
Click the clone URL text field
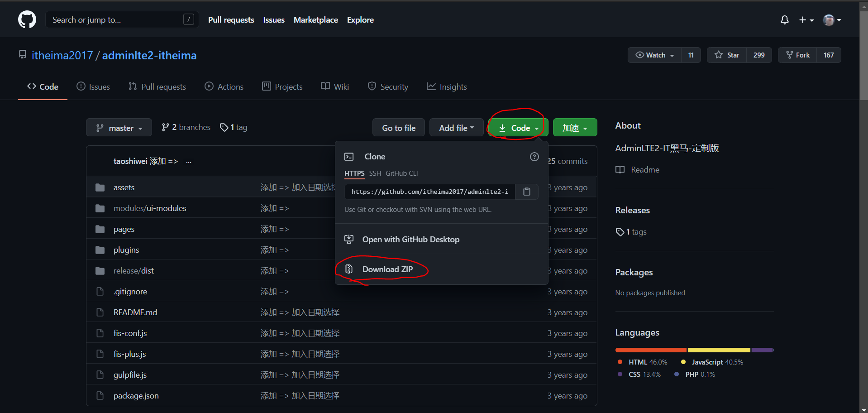(x=430, y=192)
